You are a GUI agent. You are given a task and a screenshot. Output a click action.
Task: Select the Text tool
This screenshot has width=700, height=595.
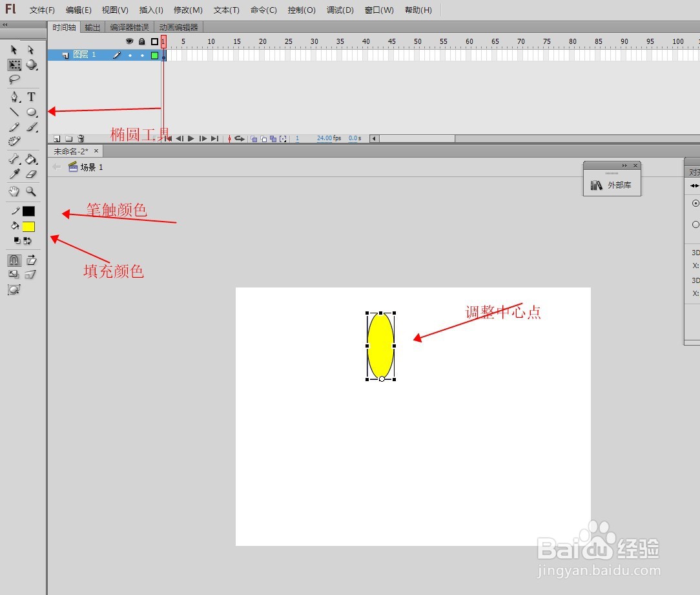click(32, 96)
